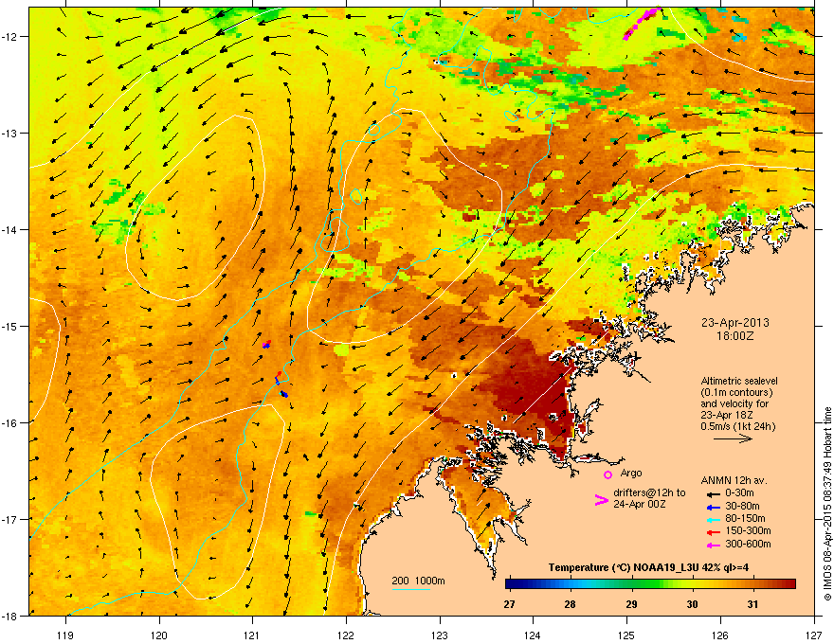This screenshot has width=834, height=644.
Task: Click longitude axis label '126'
Action: pos(720,635)
